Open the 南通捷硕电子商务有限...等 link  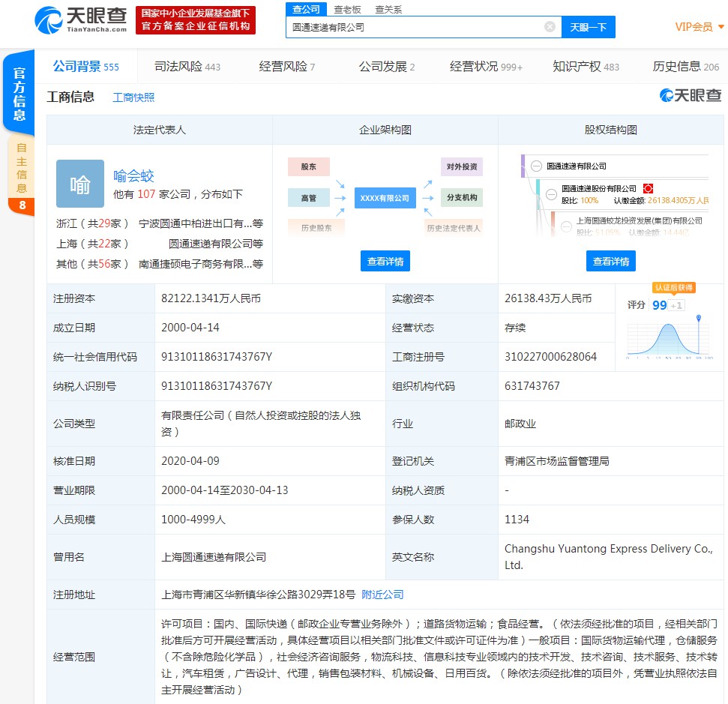coord(201,264)
